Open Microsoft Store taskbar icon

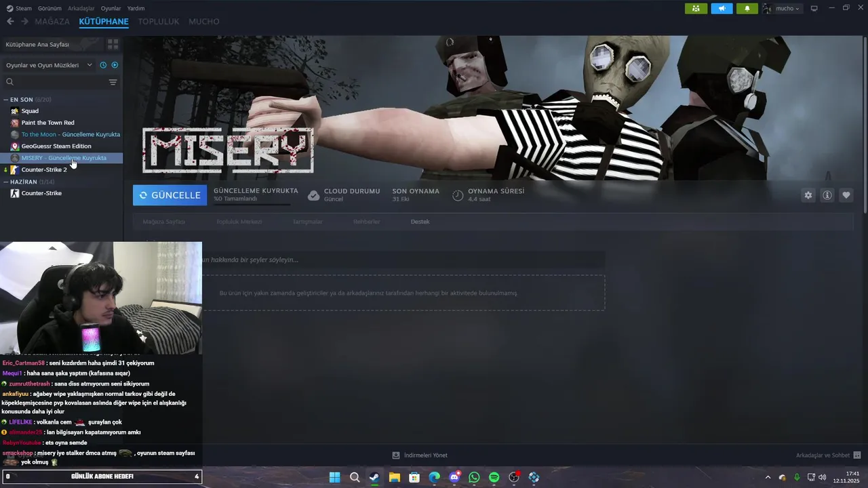414,477
